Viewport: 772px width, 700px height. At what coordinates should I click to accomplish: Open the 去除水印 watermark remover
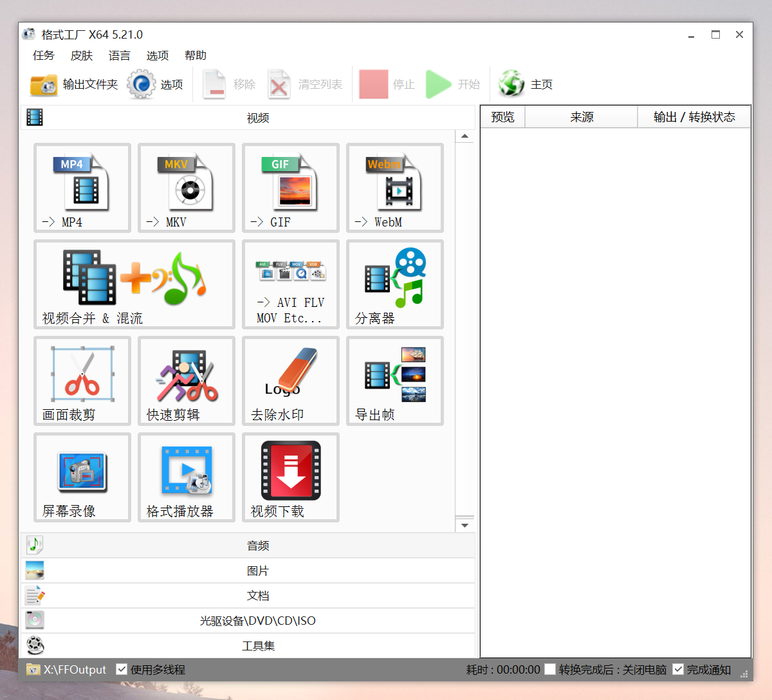(x=290, y=380)
